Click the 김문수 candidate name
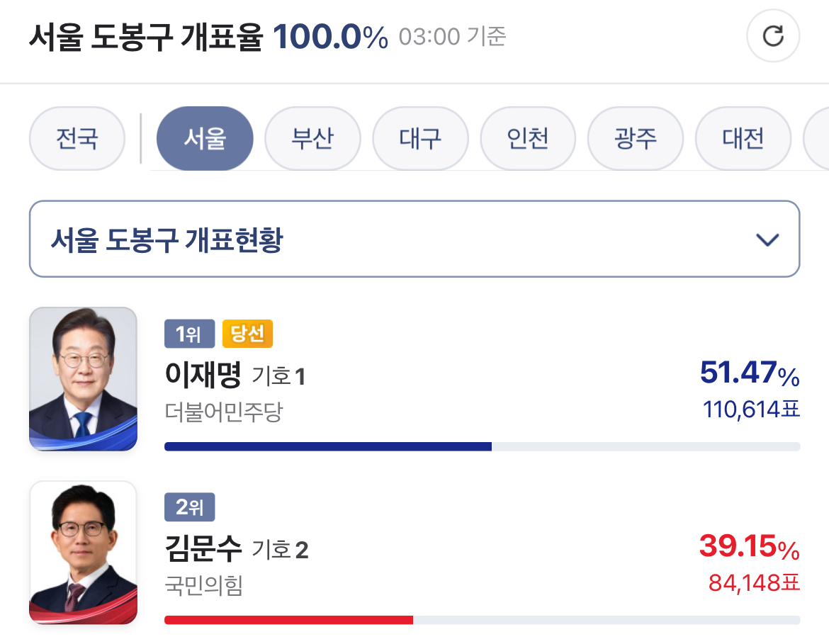This screenshot has width=829, height=644. [203, 548]
